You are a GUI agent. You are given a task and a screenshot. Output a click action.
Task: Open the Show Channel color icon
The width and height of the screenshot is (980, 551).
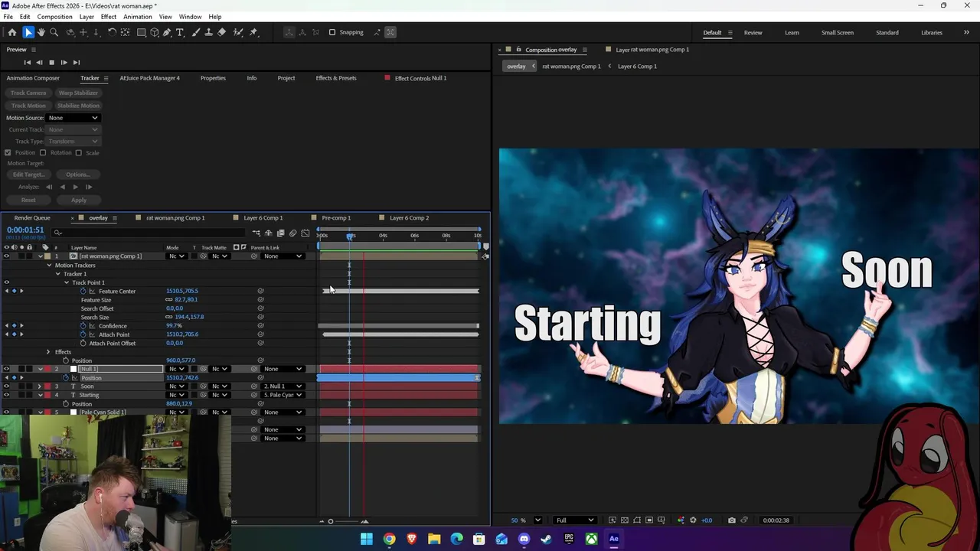[681, 520]
